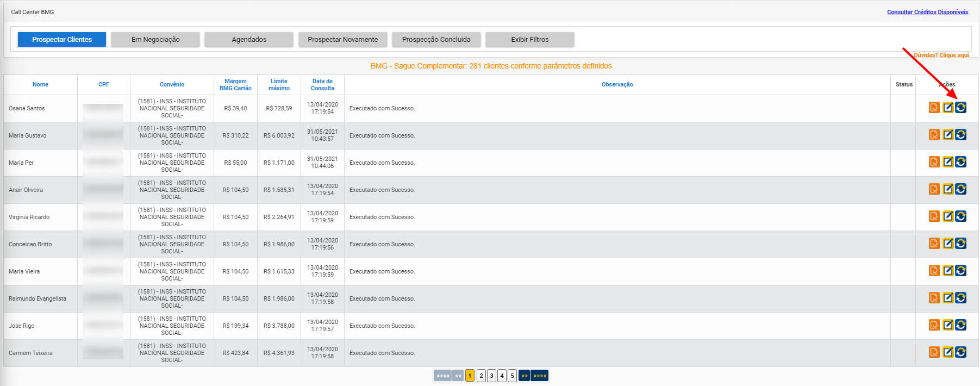
Task: Jump to last page with double arrows
Action: [x=539, y=376]
